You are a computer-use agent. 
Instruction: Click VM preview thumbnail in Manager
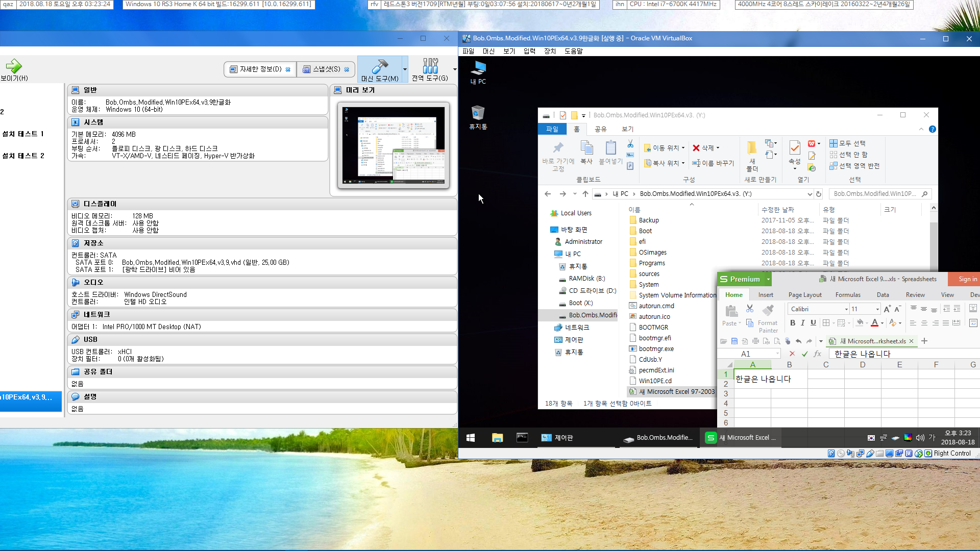point(393,145)
